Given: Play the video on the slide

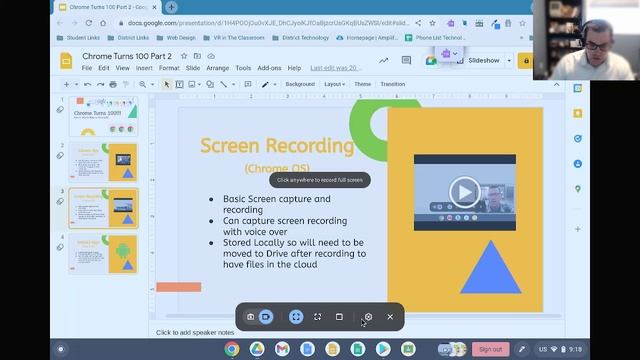Looking at the screenshot, I should tap(464, 192).
